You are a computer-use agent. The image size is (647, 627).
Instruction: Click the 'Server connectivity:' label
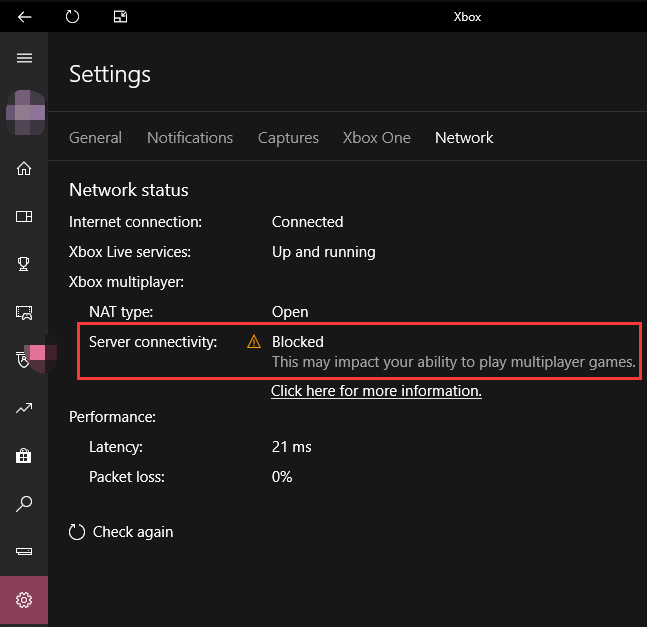pyautogui.click(x=153, y=342)
